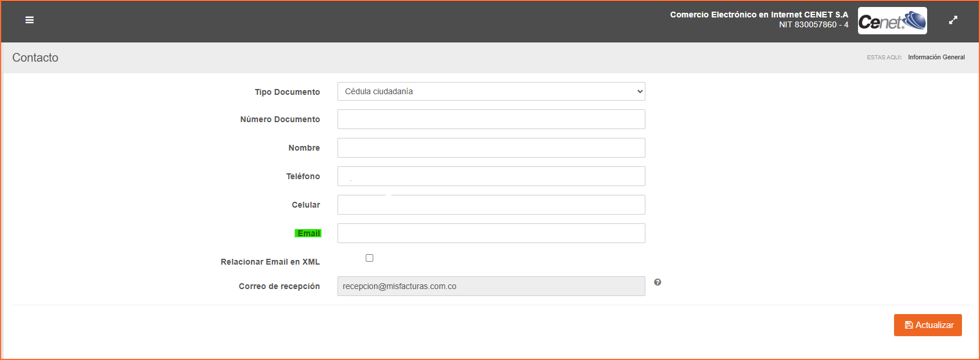The width and height of the screenshot is (980, 360).
Task: Click the green highlighted Email label
Action: coord(308,233)
